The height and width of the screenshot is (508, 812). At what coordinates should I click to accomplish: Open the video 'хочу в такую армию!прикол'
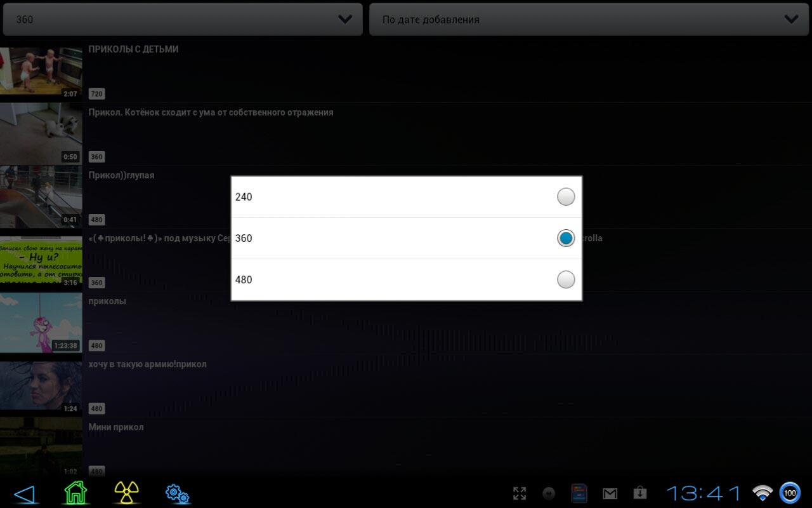tap(147, 364)
